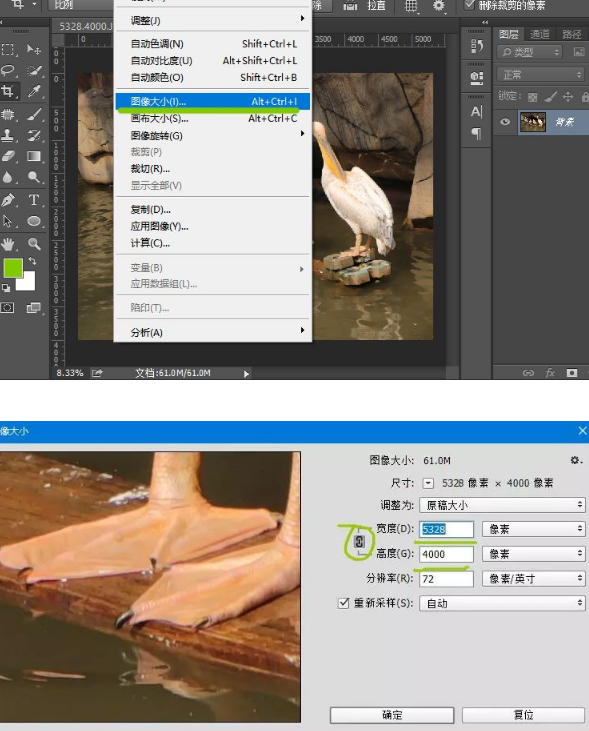Open the Character panel icon
This screenshot has width=589, height=731.
tap(476, 112)
